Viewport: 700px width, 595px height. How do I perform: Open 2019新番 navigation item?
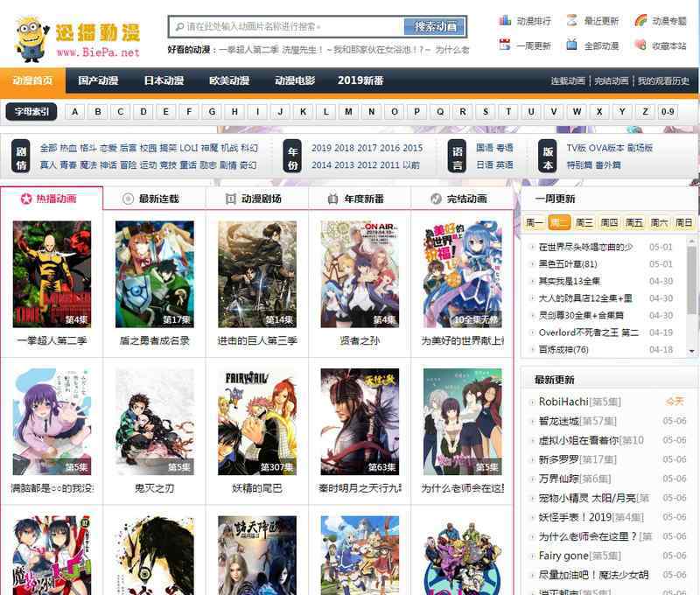pyautogui.click(x=360, y=80)
